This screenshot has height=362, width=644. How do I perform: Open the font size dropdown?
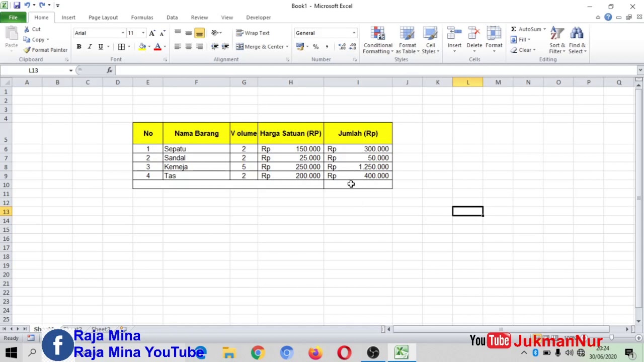point(143,33)
